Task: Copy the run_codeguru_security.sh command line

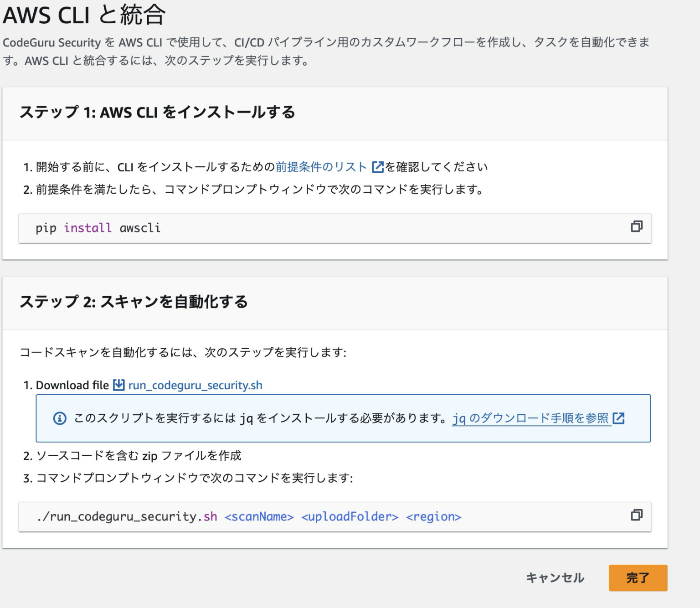Action: pos(638,515)
